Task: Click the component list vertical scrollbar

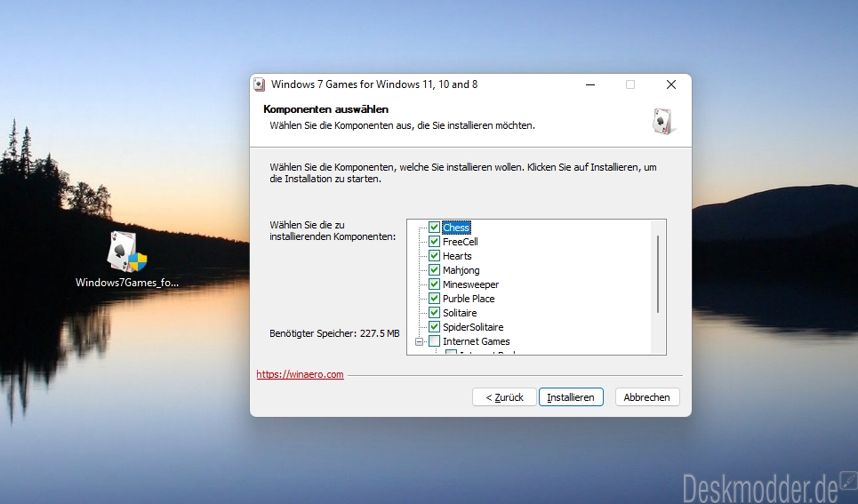Action: (x=658, y=274)
